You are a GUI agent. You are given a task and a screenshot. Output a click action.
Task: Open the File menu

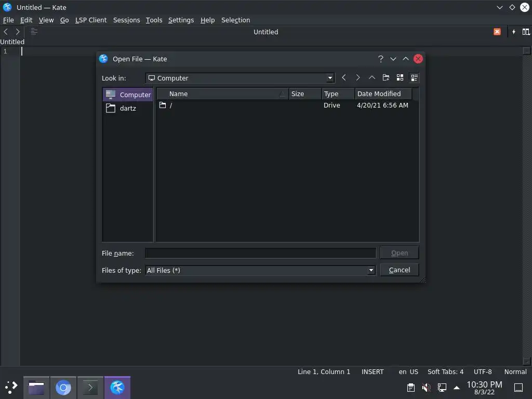click(8, 20)
